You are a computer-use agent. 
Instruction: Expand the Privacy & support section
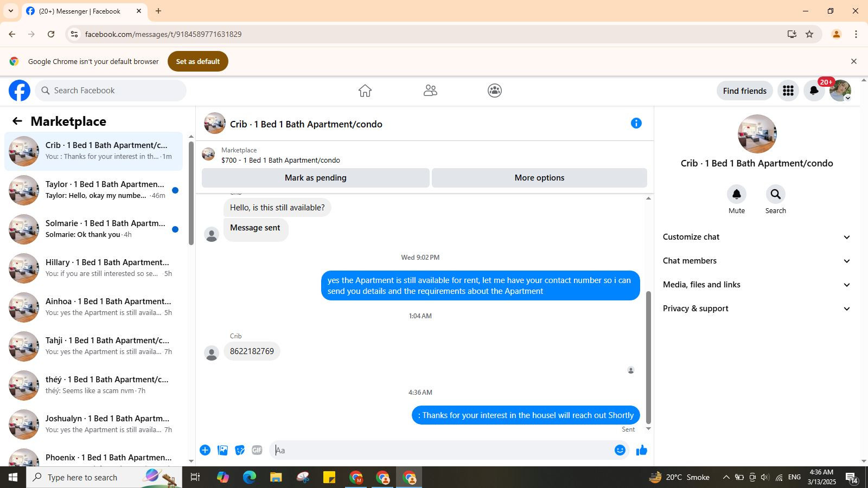(x=757, y=309)
